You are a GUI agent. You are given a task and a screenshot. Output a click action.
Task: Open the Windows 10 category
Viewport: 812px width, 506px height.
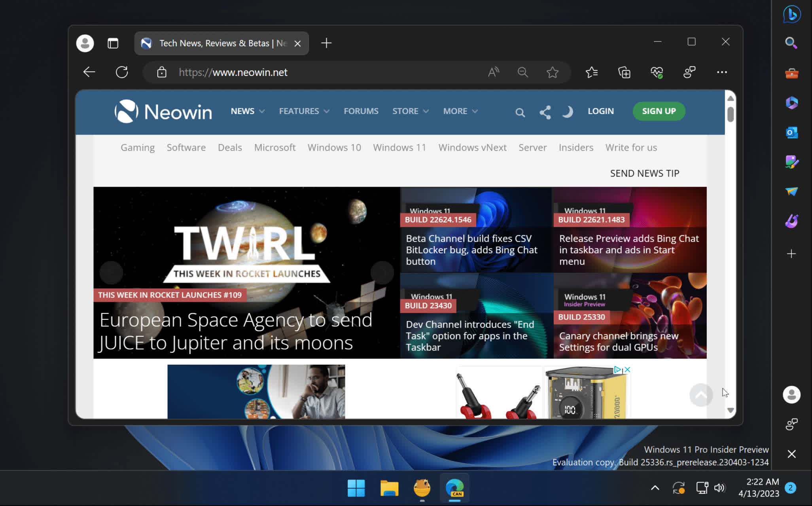click(334, 148)
